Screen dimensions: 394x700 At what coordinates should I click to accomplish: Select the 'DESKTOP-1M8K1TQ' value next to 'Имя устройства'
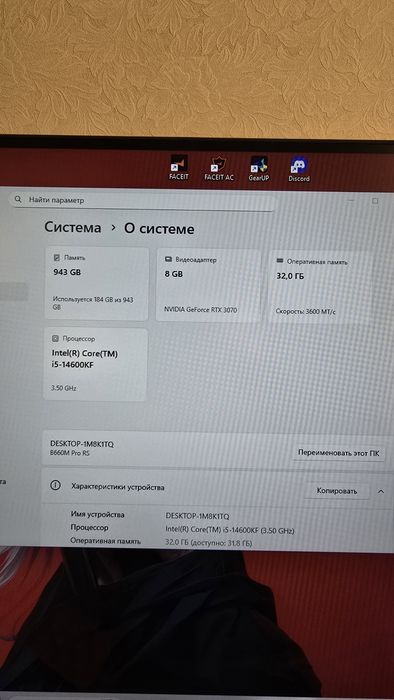[197, 516]
